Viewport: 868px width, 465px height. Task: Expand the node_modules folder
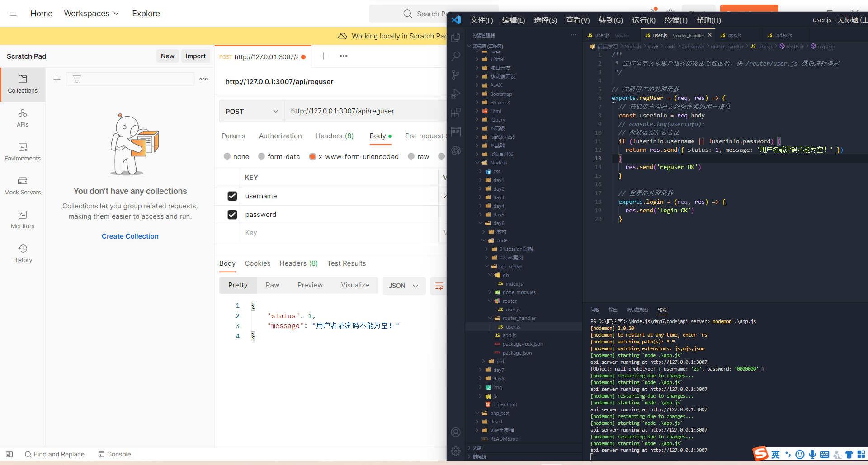click(519, 292)
